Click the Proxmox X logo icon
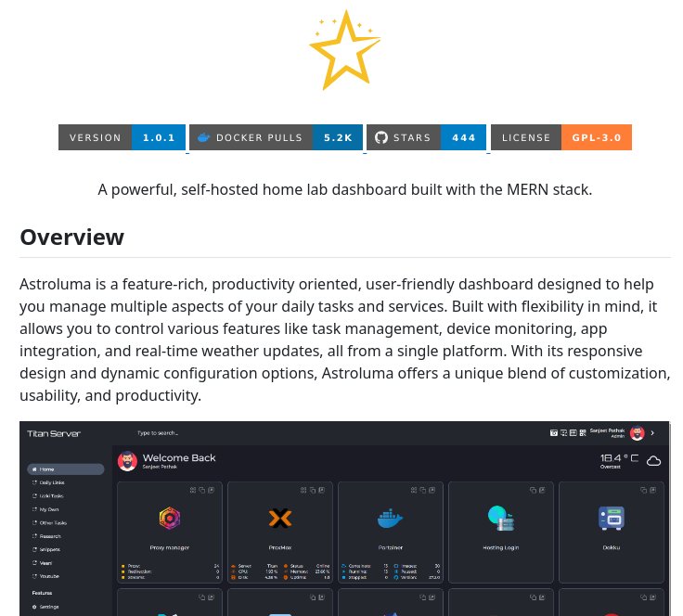This screenshot has height=616, width=683. 280,518
